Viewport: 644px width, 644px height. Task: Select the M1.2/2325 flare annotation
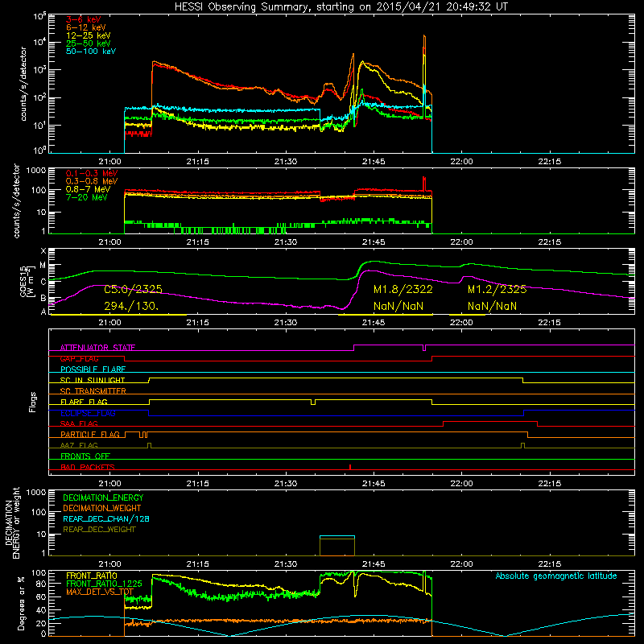coord(497,290)
